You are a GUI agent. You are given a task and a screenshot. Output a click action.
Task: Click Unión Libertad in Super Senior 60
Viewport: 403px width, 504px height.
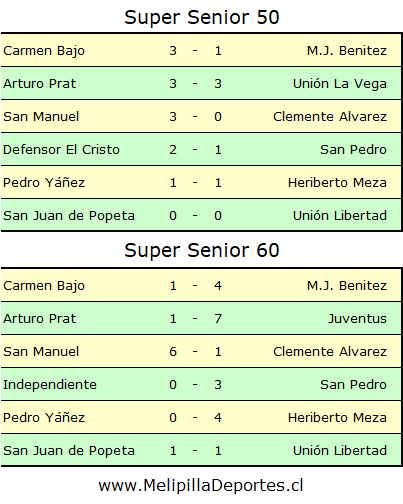click(x=340, y=451)
